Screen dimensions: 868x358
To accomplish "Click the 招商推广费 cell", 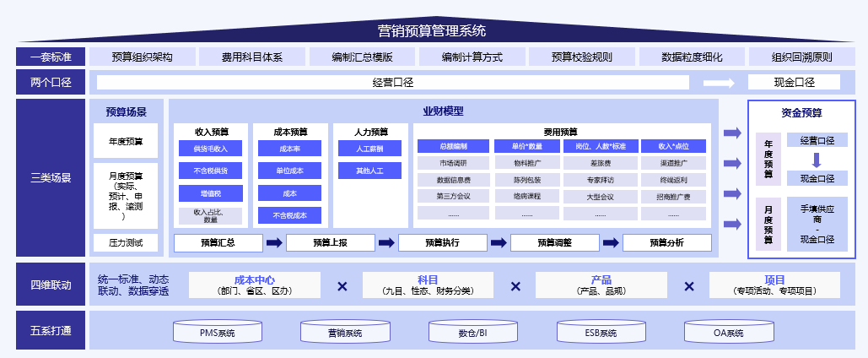I will coord(674,196).
